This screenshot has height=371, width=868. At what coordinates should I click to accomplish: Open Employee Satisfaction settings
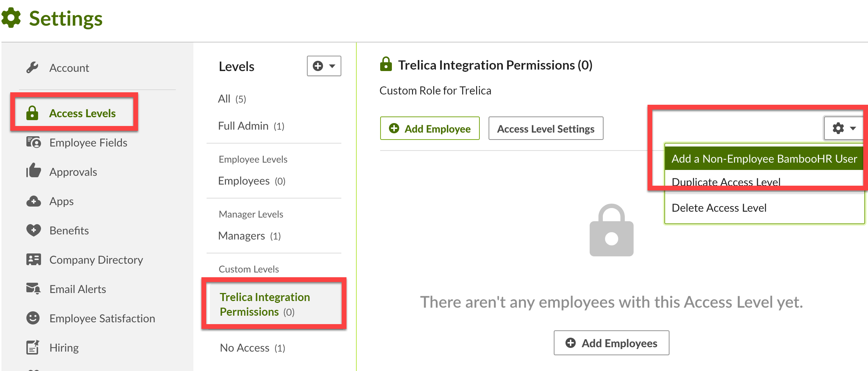(102, 318)
